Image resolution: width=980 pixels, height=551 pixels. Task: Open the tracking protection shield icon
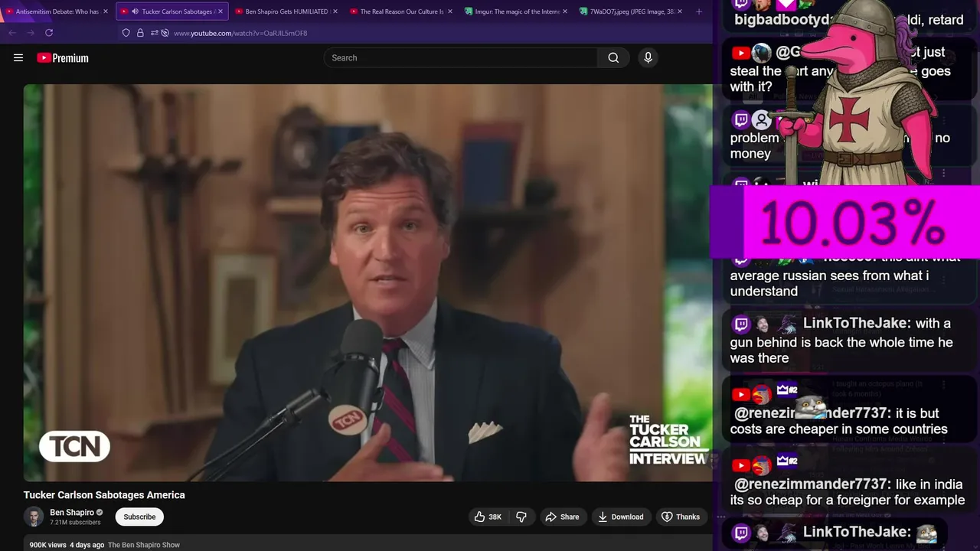coord(126,33)
